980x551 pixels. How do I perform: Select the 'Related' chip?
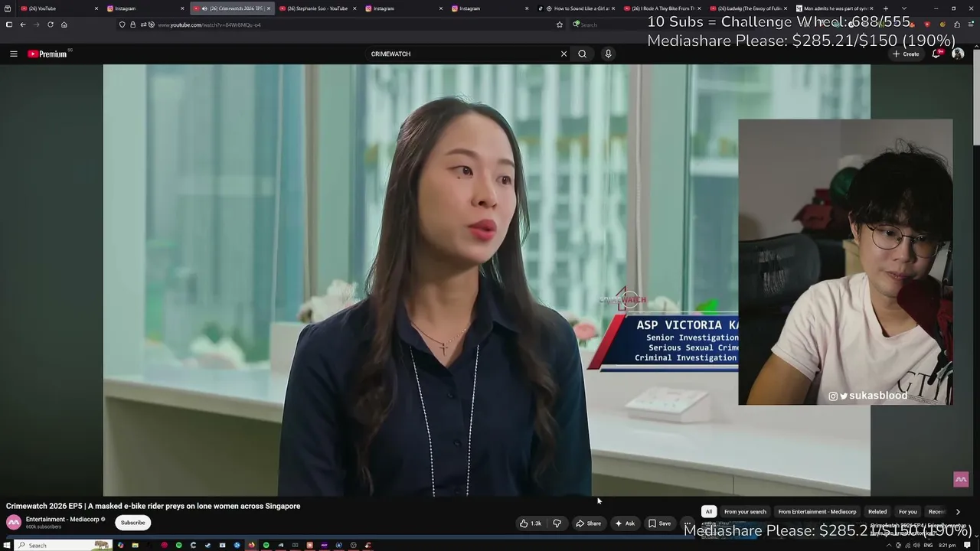(877, 511)
